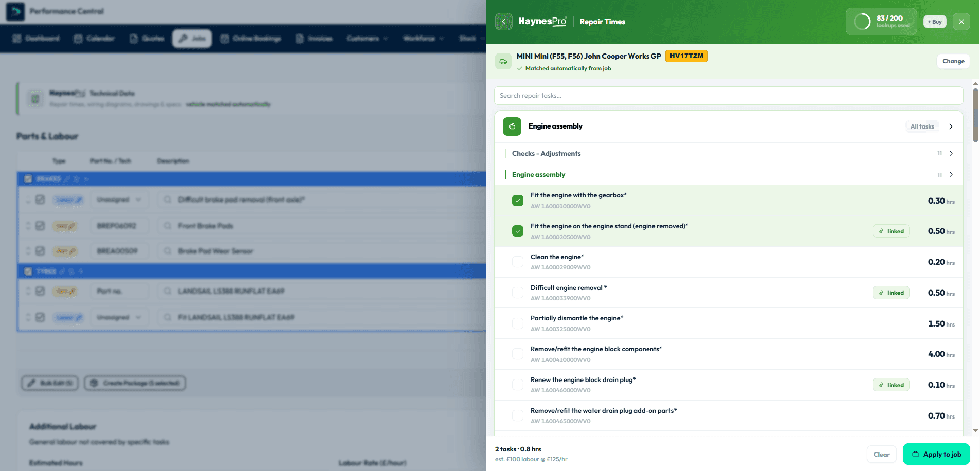Uncheck Fit the engine with the gearbox
This screenshot has height=471, width=980.
tap(518, 201)
